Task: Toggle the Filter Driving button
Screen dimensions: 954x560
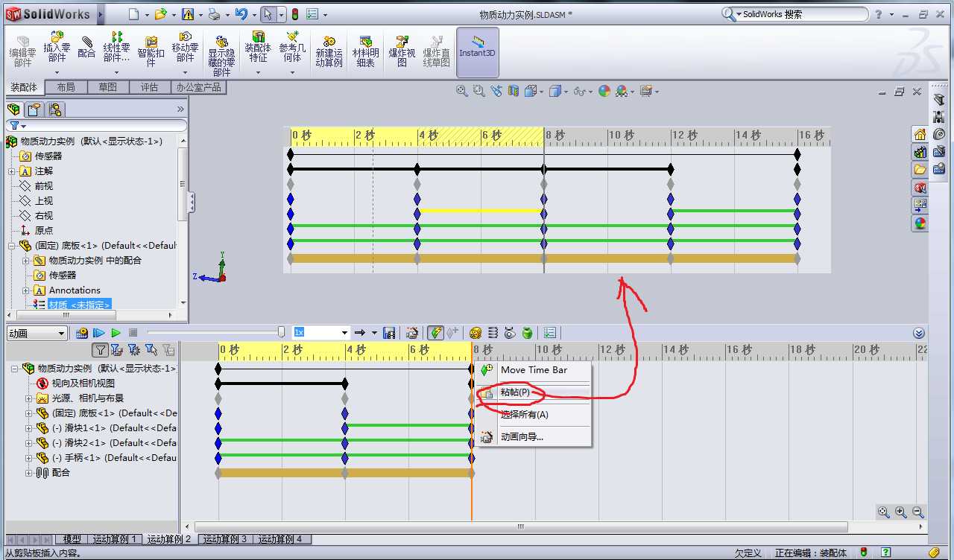Action: click(x=133, y=349)
